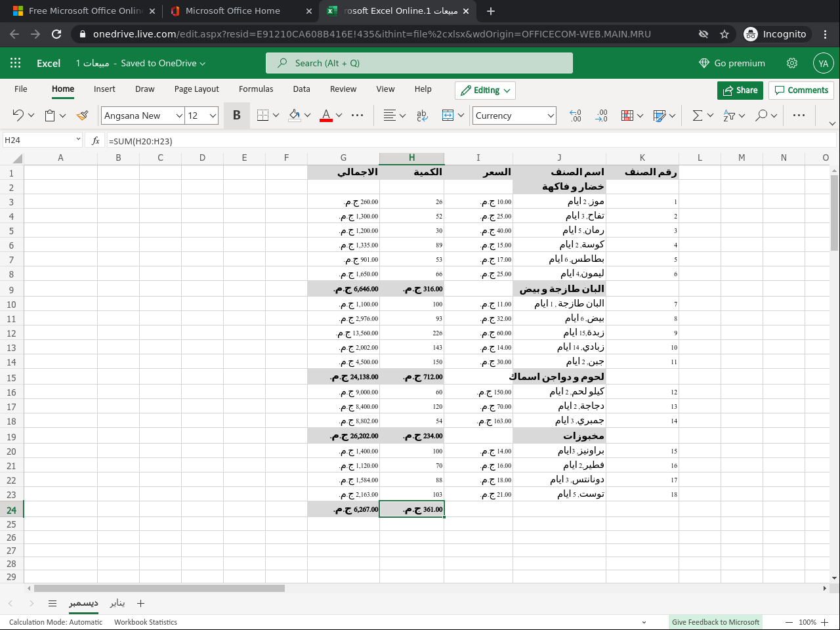
Task: Click the text alignment icon
Action: point(390,115)
